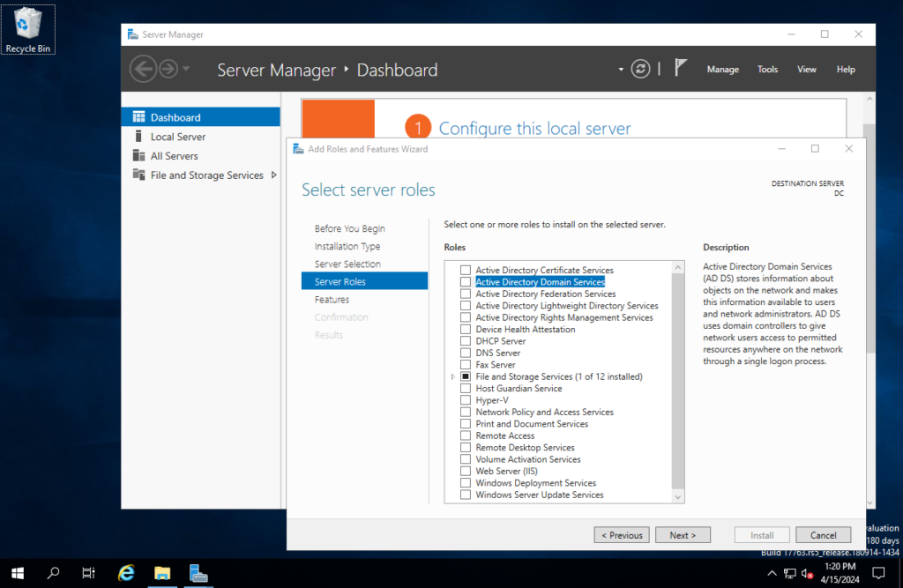This screenshot has width=903, height=588.
Task: Launch Internet Explorer from the taskbar
Action: [x=126, y=573]
